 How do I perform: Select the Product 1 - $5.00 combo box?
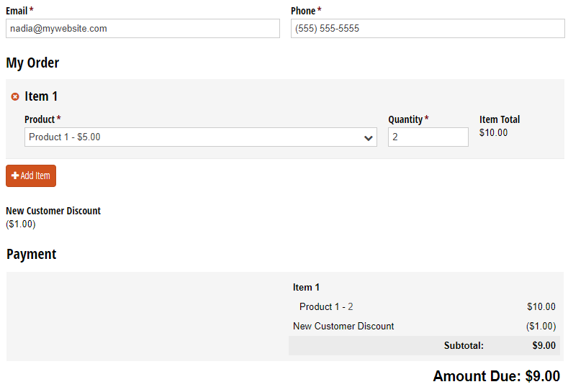click(x=201, y=137)
